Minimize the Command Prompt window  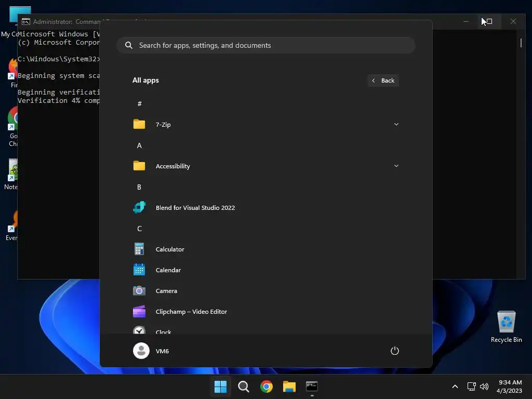[466, 22]
